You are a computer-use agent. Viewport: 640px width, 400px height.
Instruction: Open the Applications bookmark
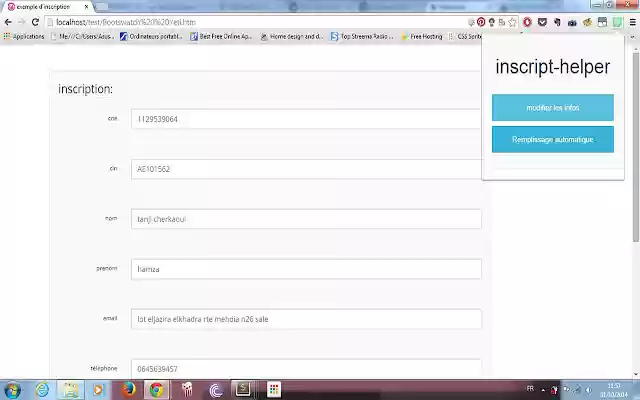click(24, 36)
